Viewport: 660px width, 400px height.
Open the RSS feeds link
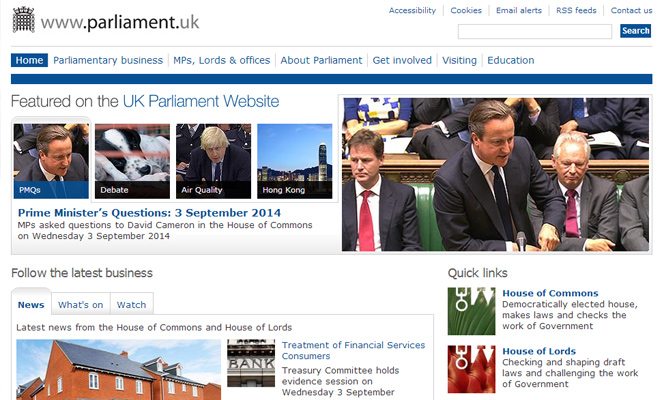coord(576,11)
